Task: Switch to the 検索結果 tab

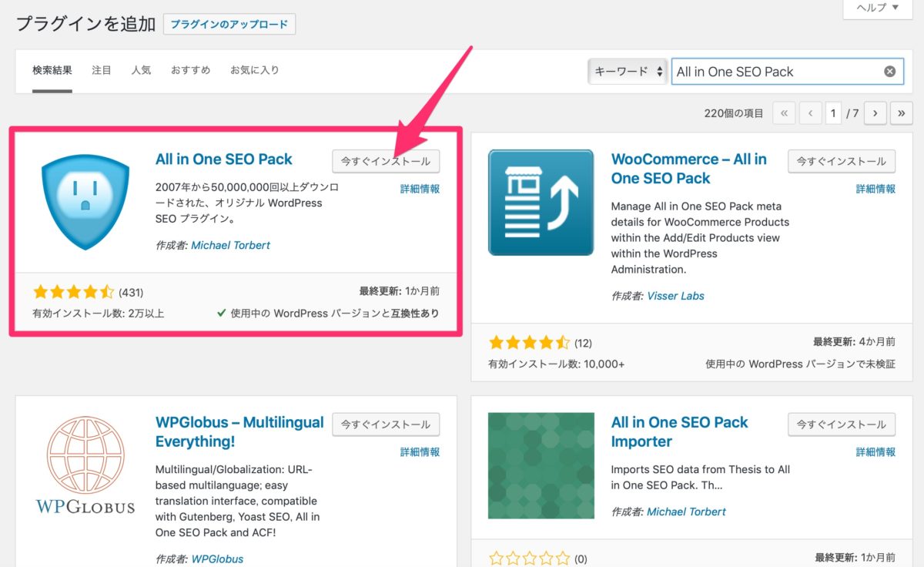Action: click(x=52, y=70)
